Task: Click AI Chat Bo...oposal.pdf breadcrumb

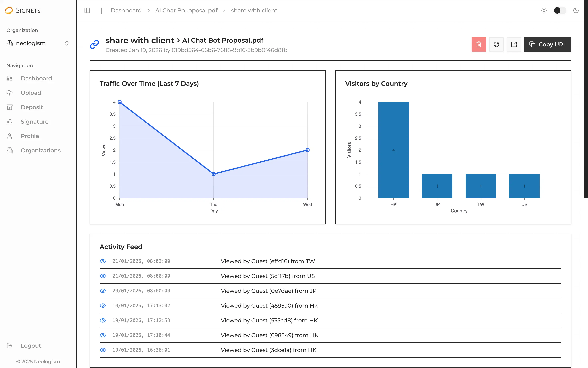Action: pos(186,10)
